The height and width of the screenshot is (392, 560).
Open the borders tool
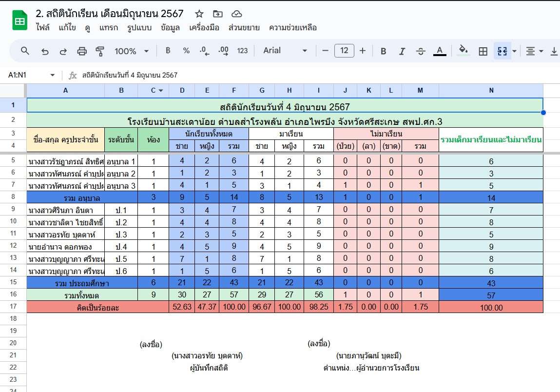pos(483,51)
